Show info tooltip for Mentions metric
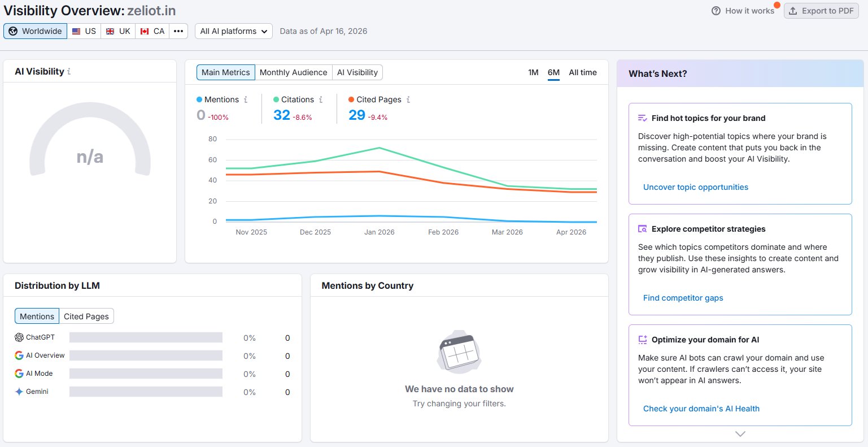The width and height of the screenshot is (868, 447). [x=246, y=99]
